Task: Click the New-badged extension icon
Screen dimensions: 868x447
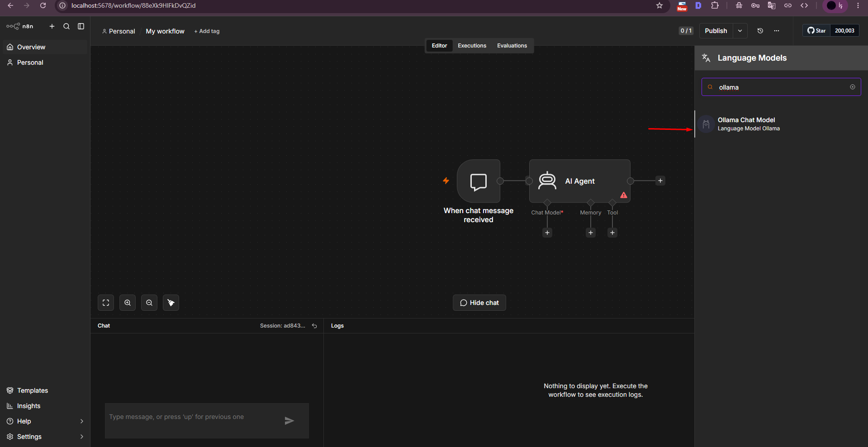Action: pos(682,6)
